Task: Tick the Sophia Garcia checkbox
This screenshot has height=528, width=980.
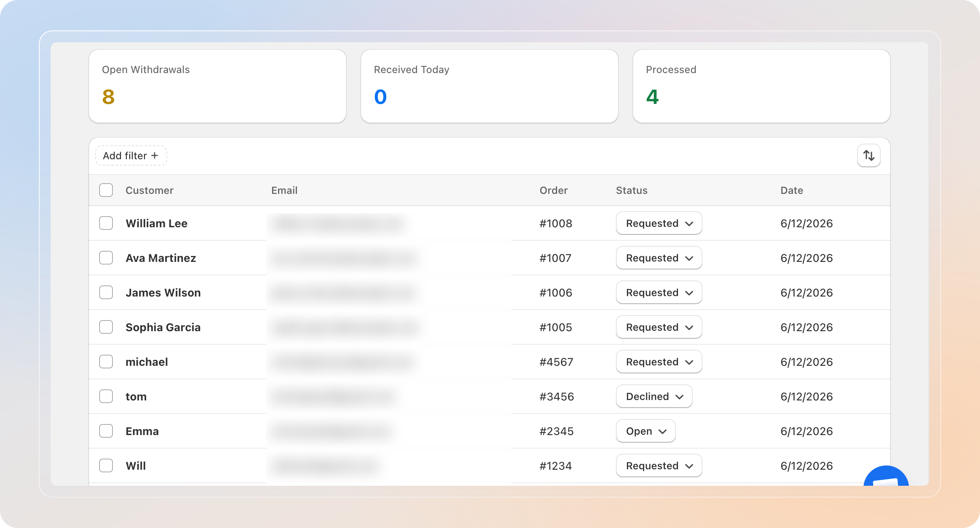Action: click(106, 327)
